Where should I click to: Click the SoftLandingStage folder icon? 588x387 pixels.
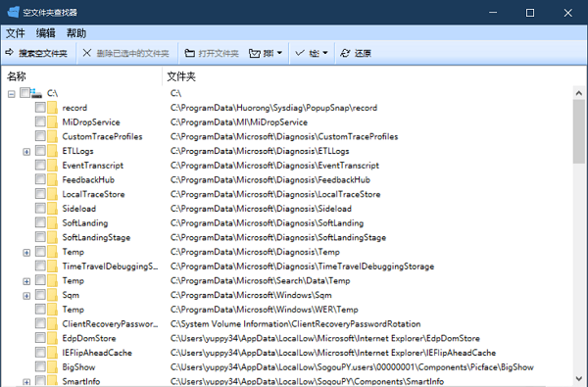[53, 237]
